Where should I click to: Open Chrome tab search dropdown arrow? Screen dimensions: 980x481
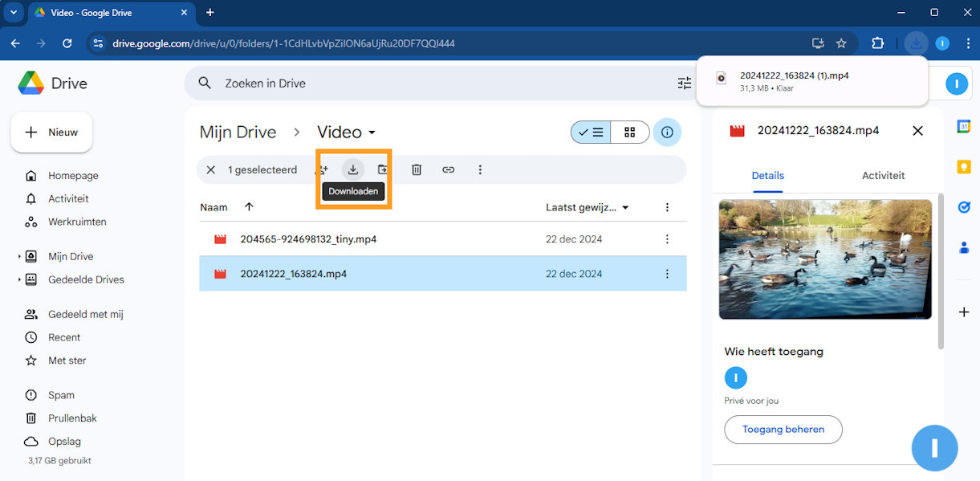point(14,13)
